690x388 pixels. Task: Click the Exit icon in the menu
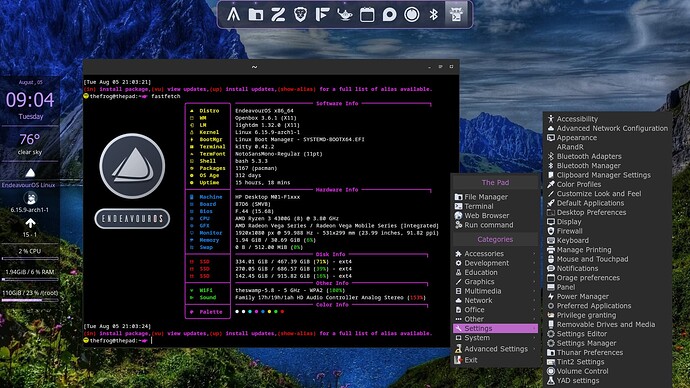(459, 360)
